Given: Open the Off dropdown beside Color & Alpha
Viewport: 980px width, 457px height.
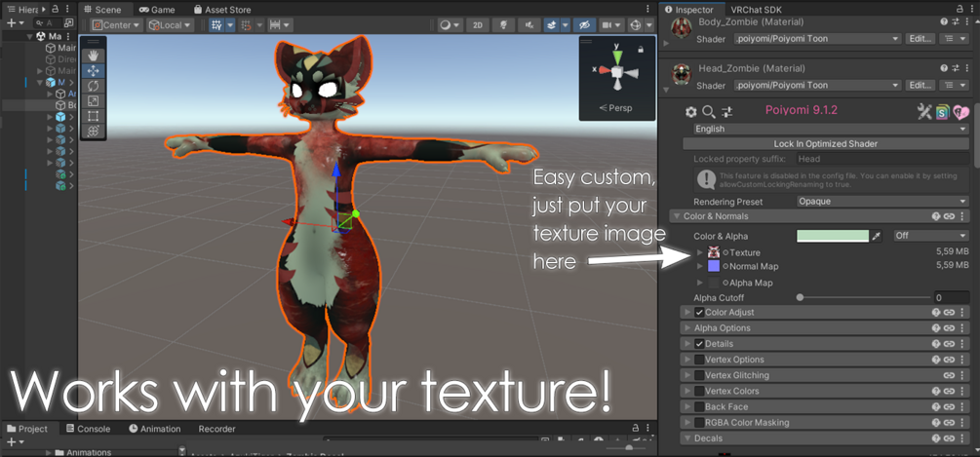Looking at the screenshot, I should click(x=930, y=236).
